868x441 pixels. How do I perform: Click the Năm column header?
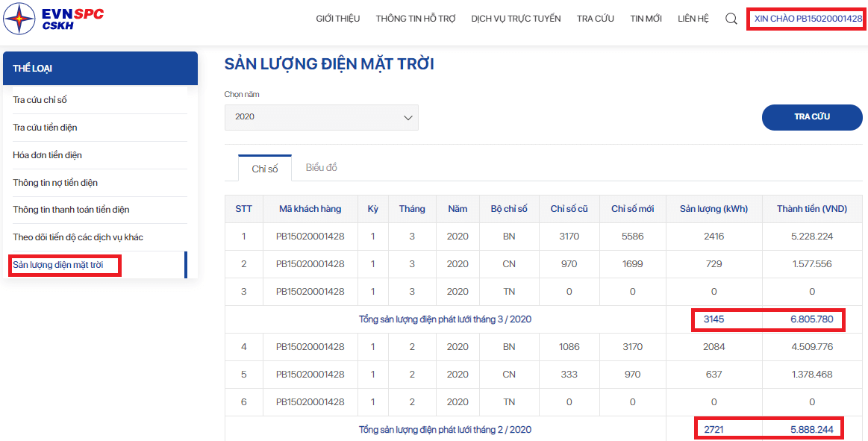pos(458,209)
